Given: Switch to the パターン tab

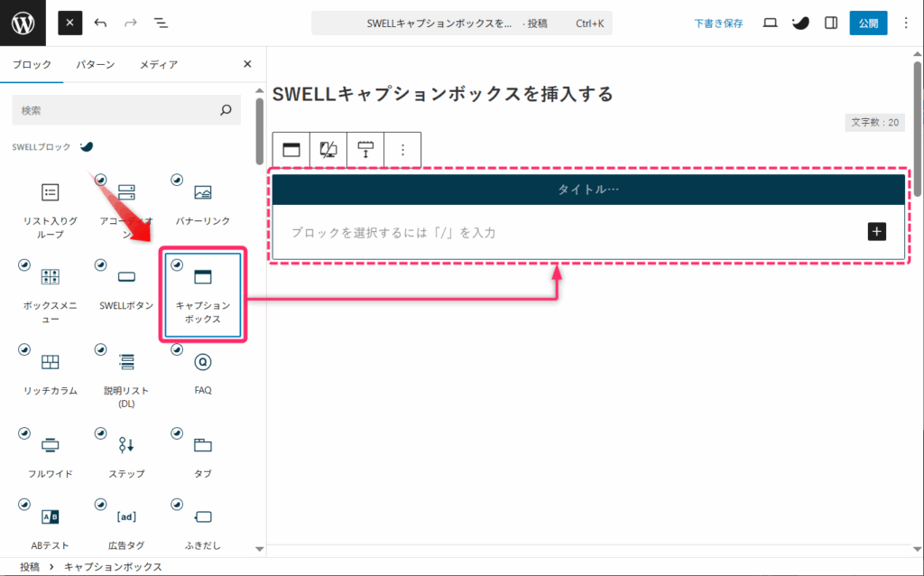Looking at the screenshot, I should tap(96, 64).
